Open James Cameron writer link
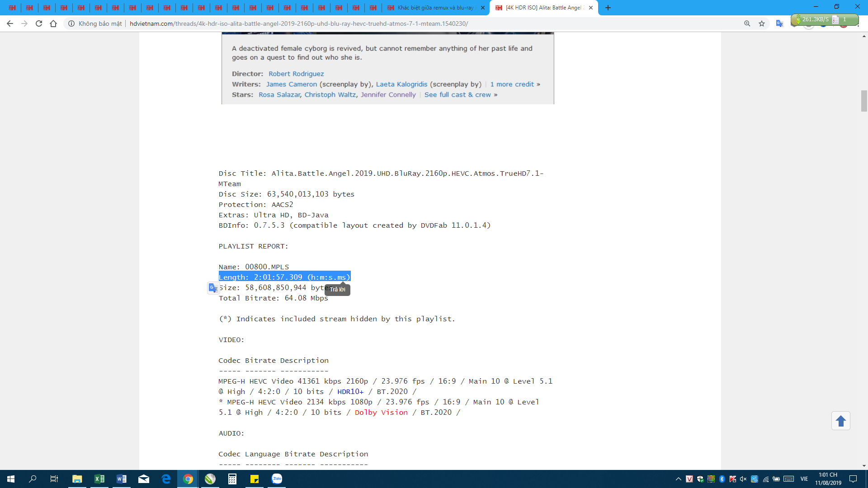This screenshot has height=488, width=868. pos(292,84)
